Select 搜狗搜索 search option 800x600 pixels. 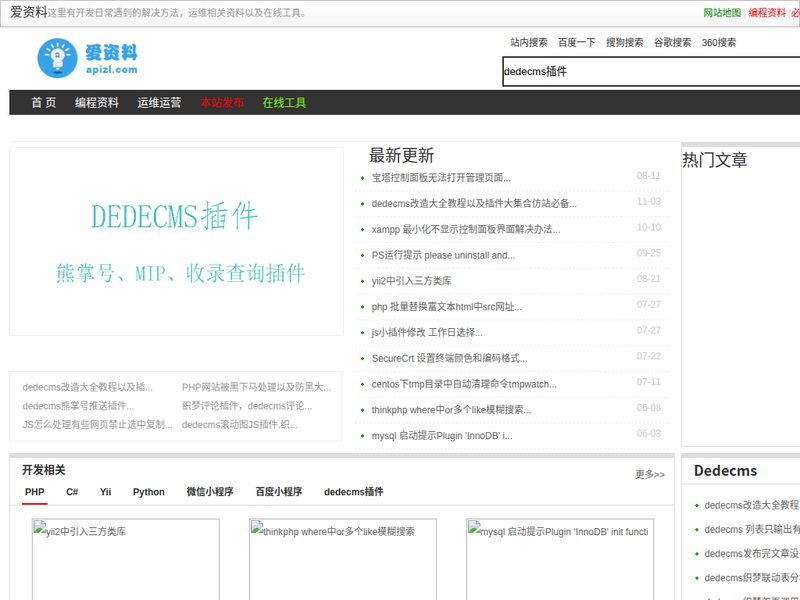(x=624, y=42)
